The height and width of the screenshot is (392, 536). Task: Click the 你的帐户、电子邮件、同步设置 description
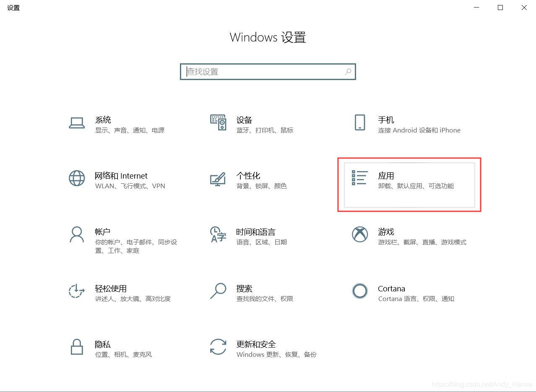pyautogui.click(x=136, y=247)
